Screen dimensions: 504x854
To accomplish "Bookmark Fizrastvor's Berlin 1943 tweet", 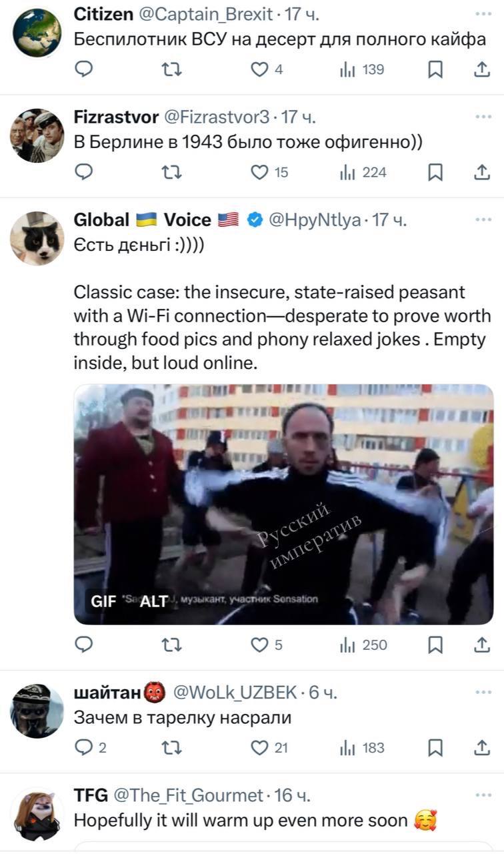I will pyautogui.click(x=435, y=172).
